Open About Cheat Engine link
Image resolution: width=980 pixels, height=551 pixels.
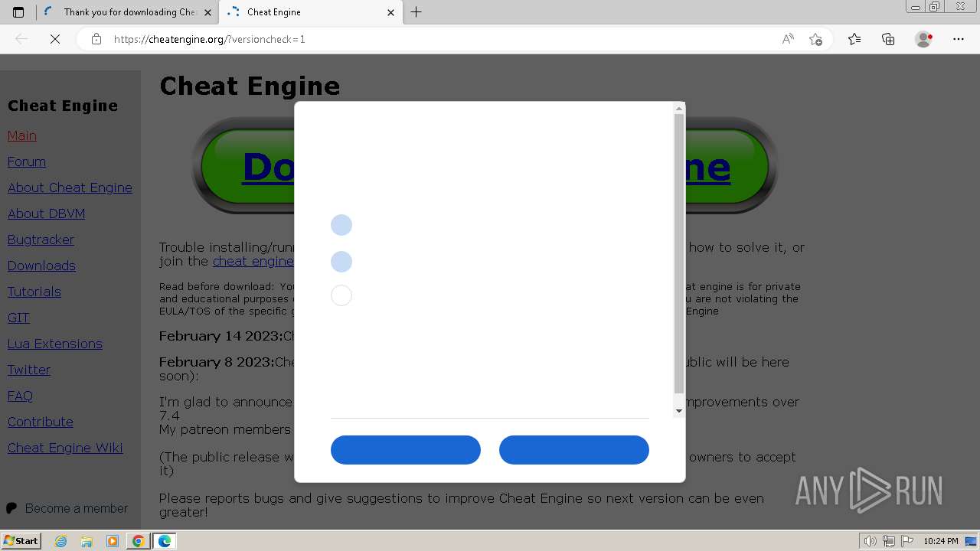click(x=70, y=187)
